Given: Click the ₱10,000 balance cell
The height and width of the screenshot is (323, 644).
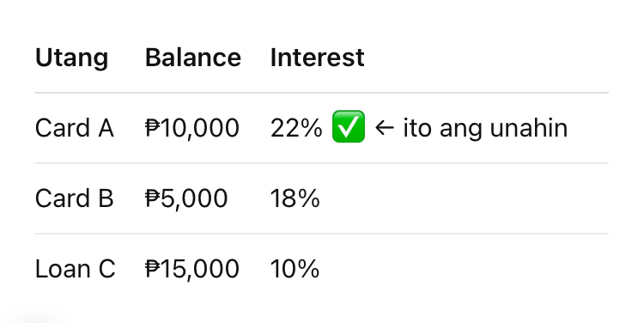Looking at the screenshot, I should [191, 128].
